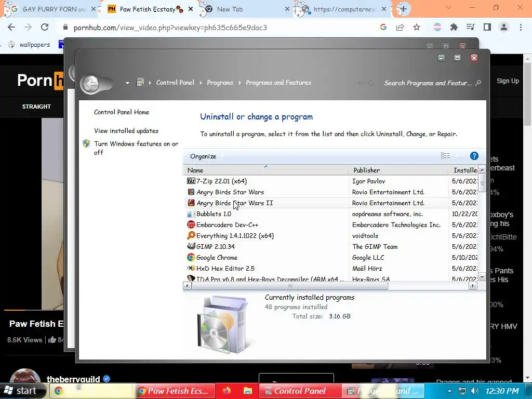Open Firefox from the taskbar
The height and width of the screenshot is (399, 532).
[x=227, y=391]
